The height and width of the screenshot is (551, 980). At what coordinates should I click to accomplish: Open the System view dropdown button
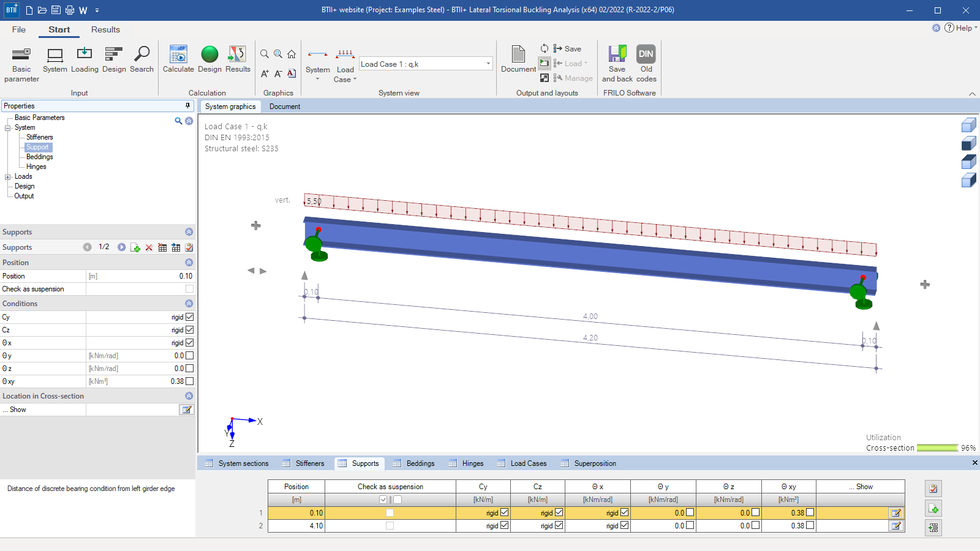tap(318, 64)
